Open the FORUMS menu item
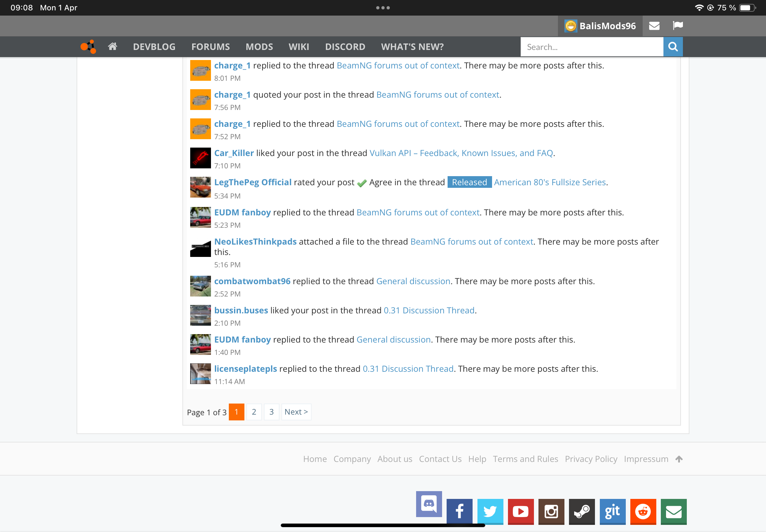This screenshot has height=532, width=766. tap(210, 47)
